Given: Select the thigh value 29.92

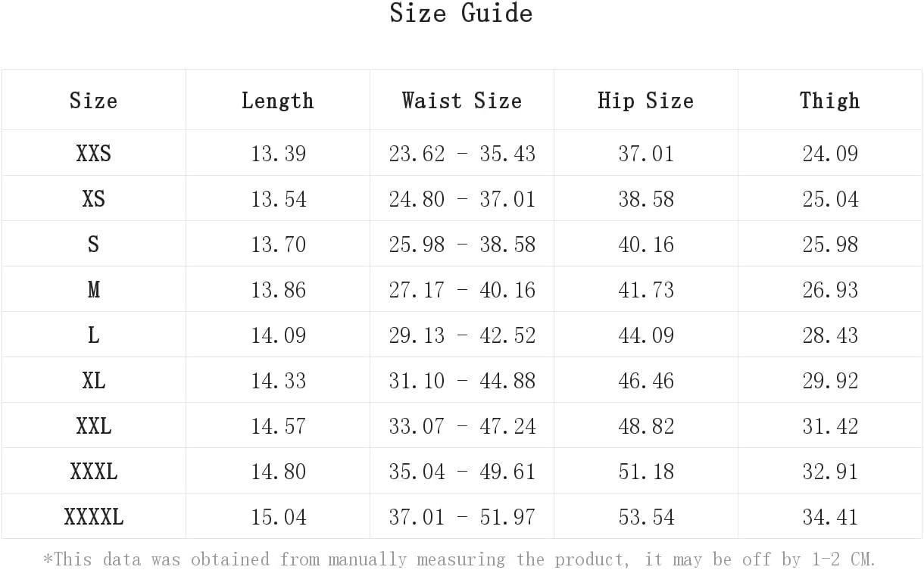Looking at the screenshot, I should 830,380.
